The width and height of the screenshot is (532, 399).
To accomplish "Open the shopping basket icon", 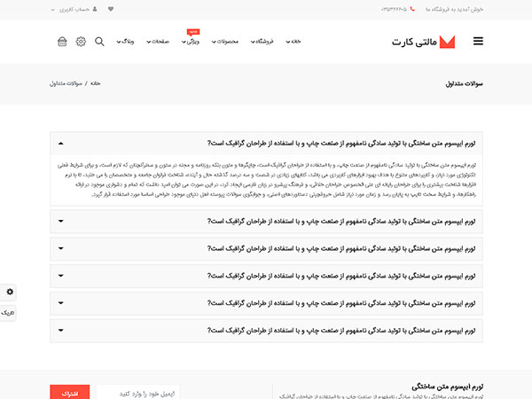I will coord(62,42).
